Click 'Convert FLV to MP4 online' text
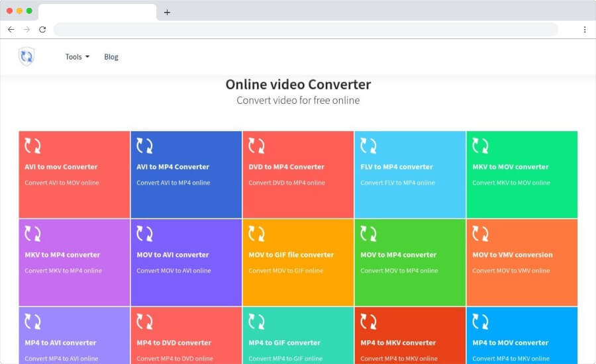 pyautogui.click(x=397, y=183)
